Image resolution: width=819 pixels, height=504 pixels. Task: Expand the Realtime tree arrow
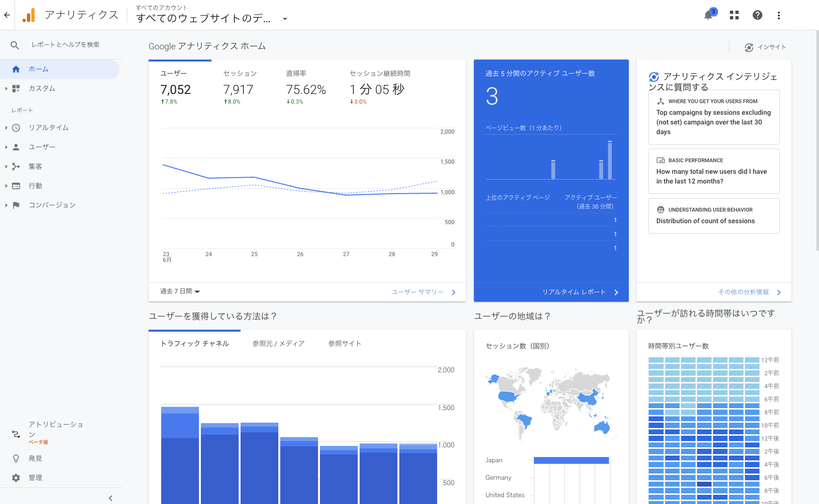click(x=6, y=128)
